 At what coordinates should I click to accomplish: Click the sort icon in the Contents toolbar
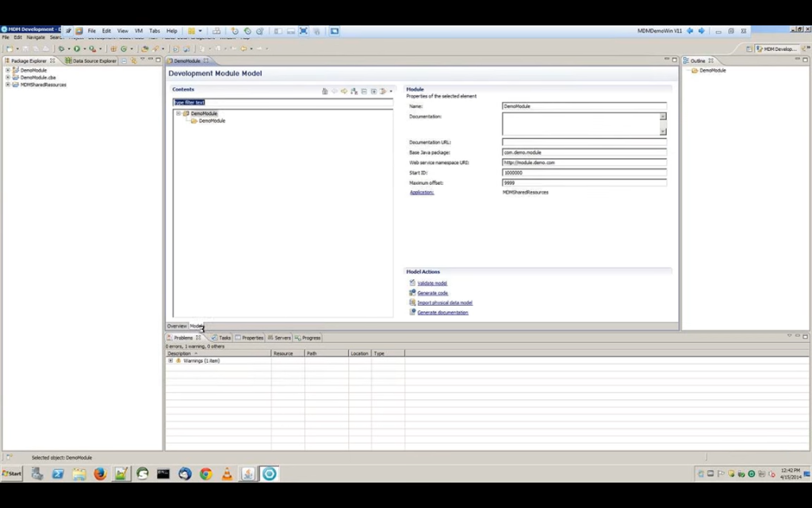pyautogui.click(x=353, y=91)
